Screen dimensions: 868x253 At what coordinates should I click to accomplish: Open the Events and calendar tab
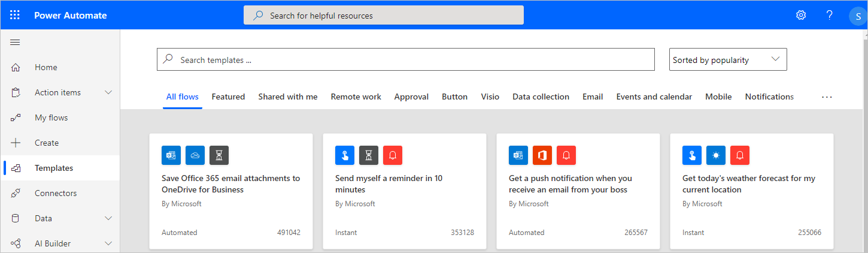click(x=654, y=97)
